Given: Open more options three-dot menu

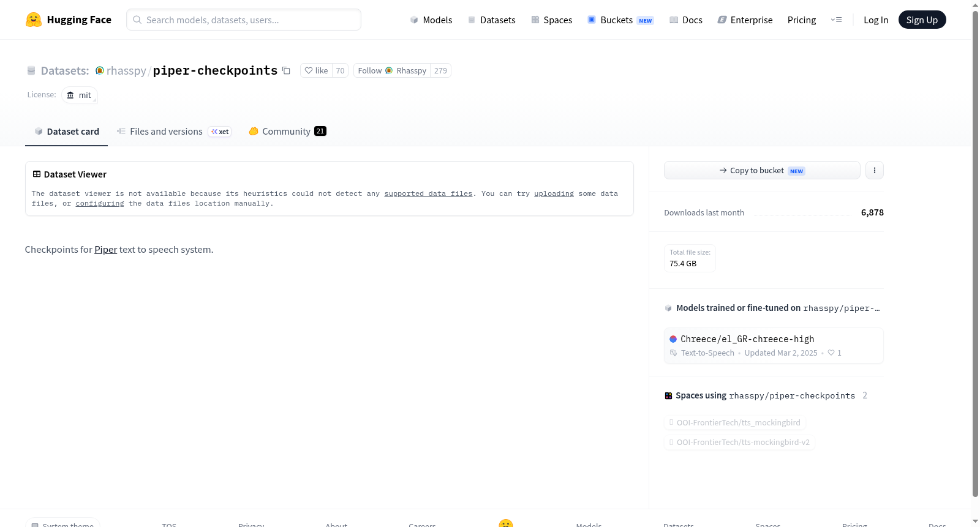Looking at the screenshot, I should coord(875,170).
